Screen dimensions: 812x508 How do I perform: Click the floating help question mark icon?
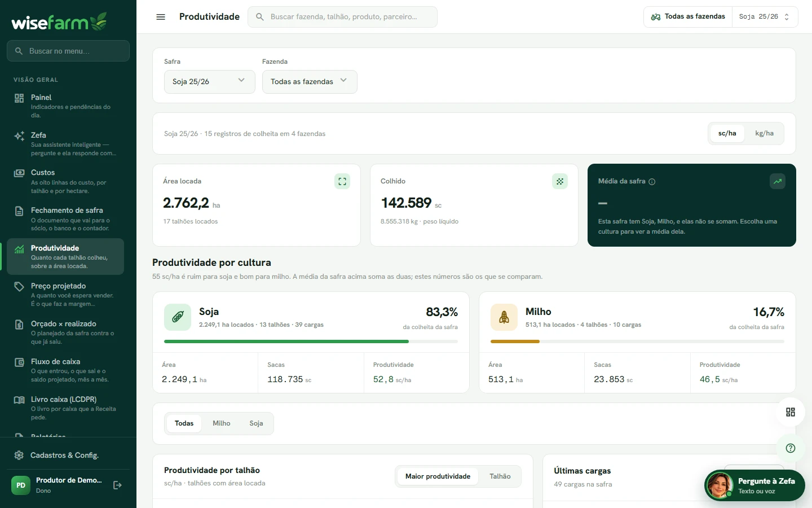coord(791,448)
